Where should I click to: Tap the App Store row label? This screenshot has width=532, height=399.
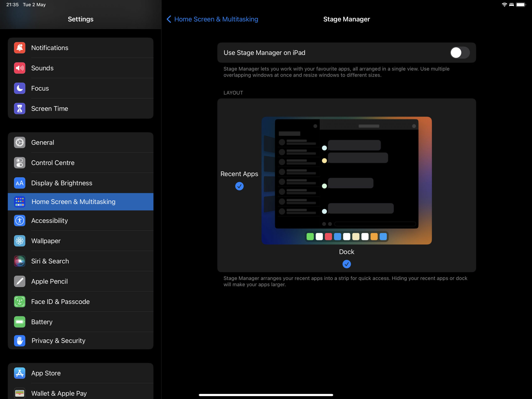pos(46,373)
